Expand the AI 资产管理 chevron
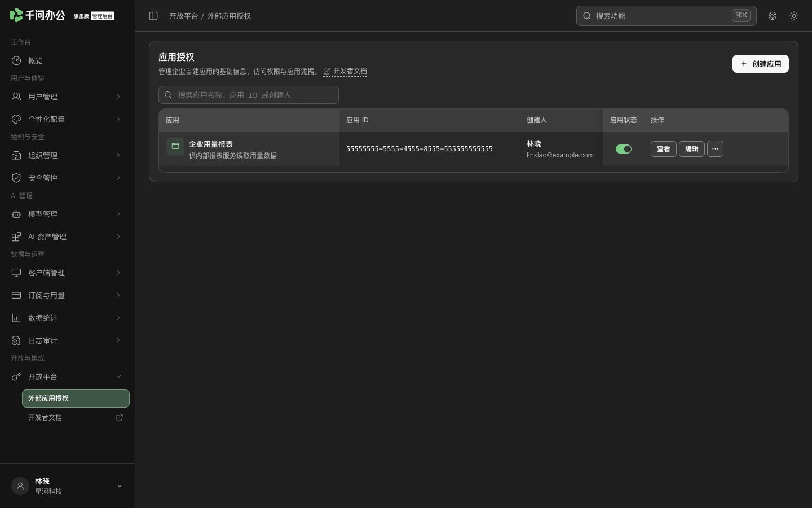 [118, 237]
